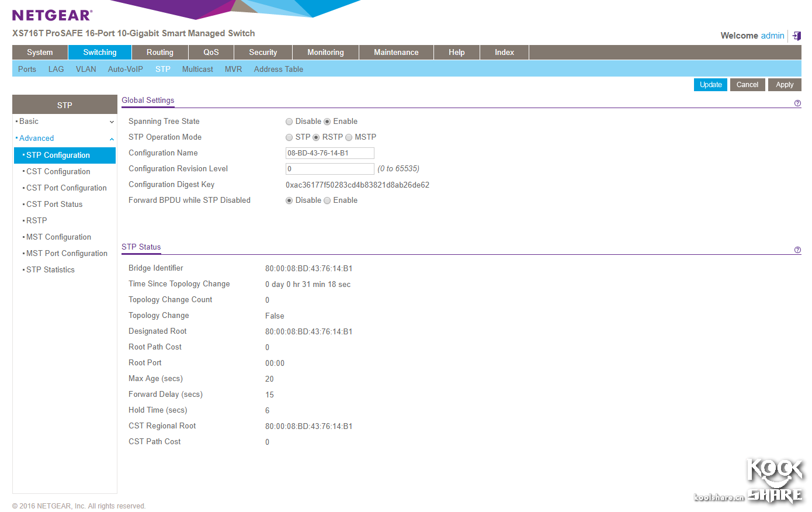Screen dimensions: 812x512
Task: Expand the Basic section in sidebar
Action: tap(64, 122)
